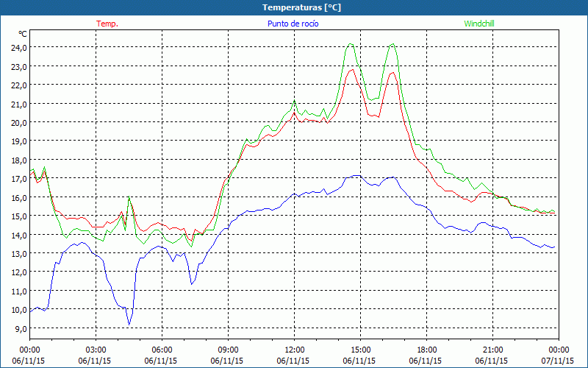The height and width of the screenshot is (368, 588).
Task: Click the °C unit label on the axis
Action: point(23,34)
